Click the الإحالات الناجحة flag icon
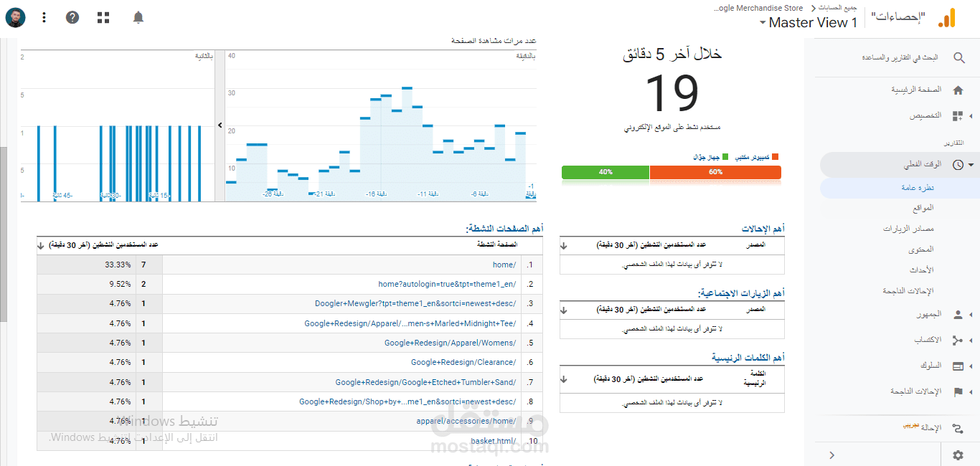 tap(958, 391)
